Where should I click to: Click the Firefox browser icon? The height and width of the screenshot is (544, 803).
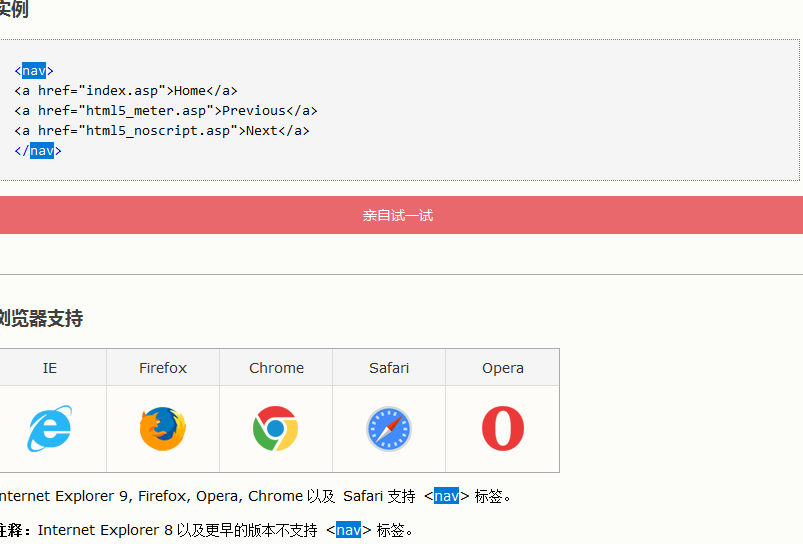(x=163, y=429)
